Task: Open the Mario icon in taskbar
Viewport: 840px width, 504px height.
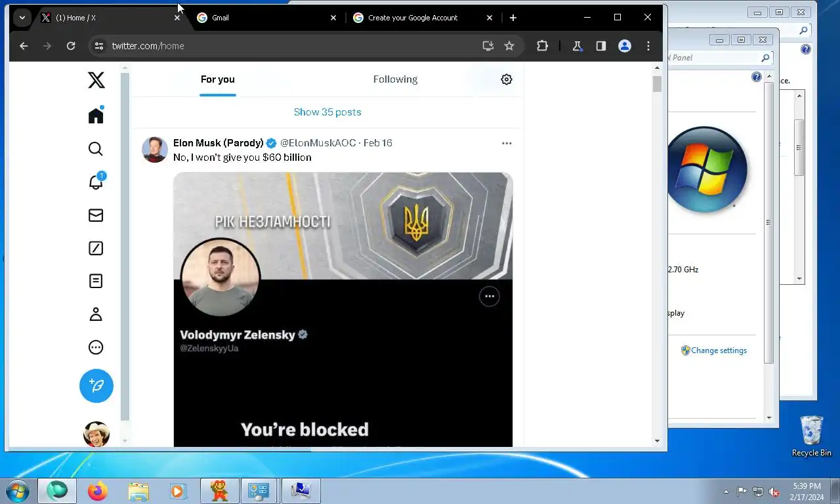Action: tap(219, 491)
